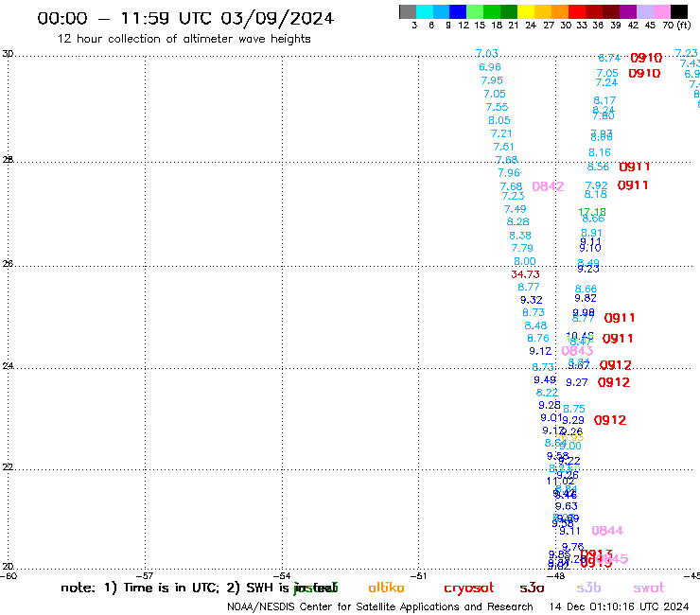The height and width of the screenshot is (615, 700).
Task: Click the lavender swatch in the color scale
Action: pyautogui.click(x=644, y=11)
